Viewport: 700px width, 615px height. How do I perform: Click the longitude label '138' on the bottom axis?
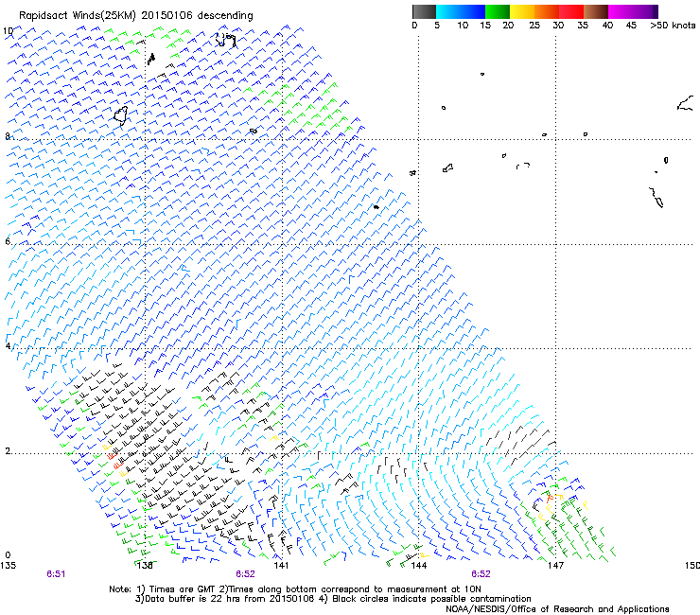[x=145, y=566]
